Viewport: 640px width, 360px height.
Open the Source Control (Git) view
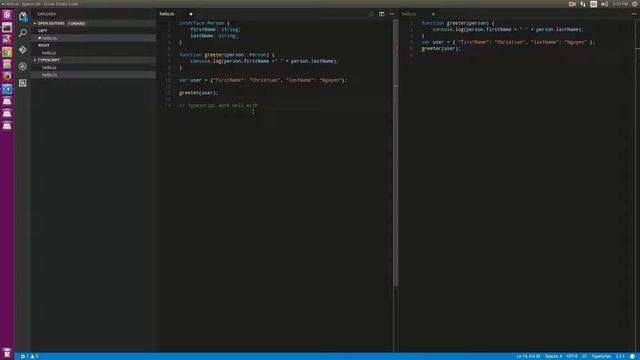(x=23, y=49)
